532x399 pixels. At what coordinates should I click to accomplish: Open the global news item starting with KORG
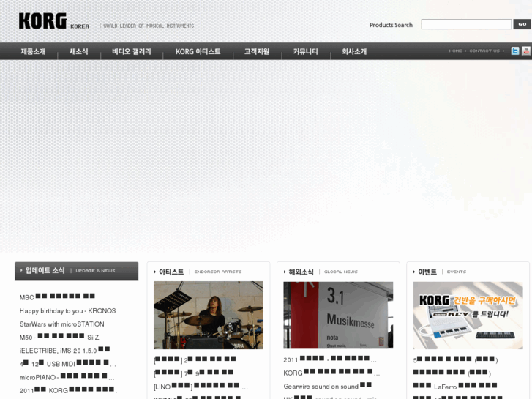click(x=330, y=373)
